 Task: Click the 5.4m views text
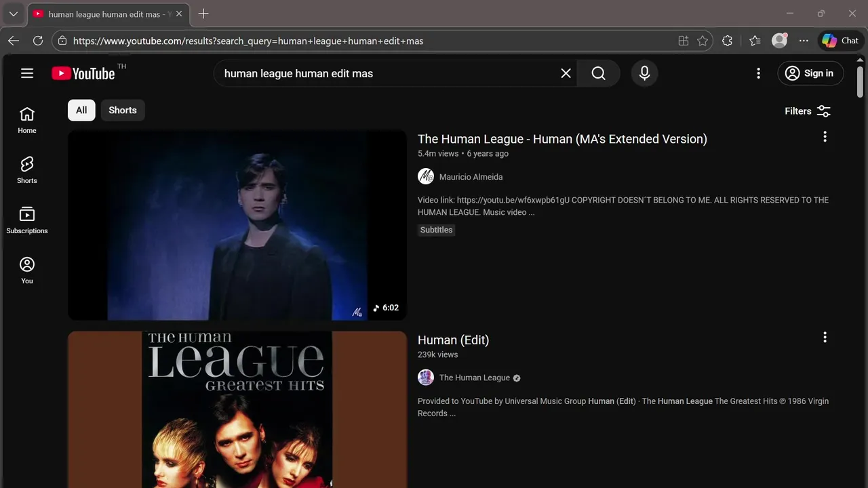(x=438, y=154)
